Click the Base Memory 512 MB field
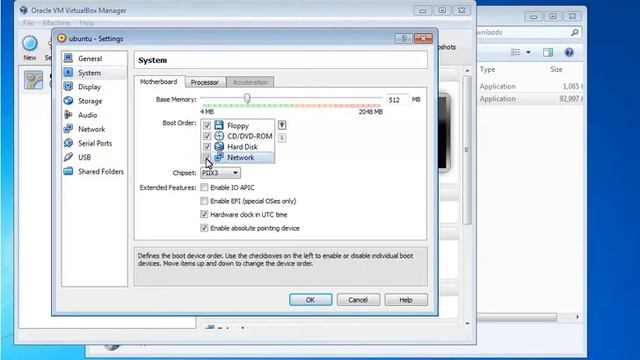 click(397, 100)
